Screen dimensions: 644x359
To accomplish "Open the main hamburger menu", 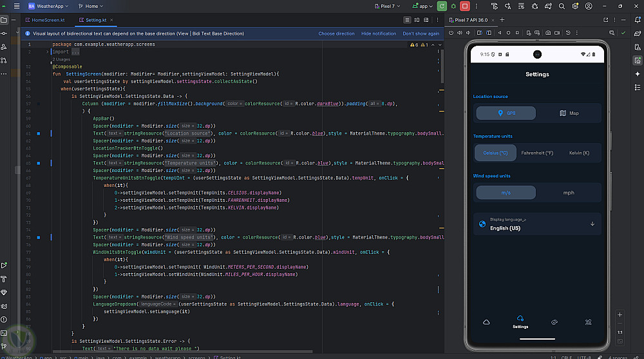I will click(17, 6).
